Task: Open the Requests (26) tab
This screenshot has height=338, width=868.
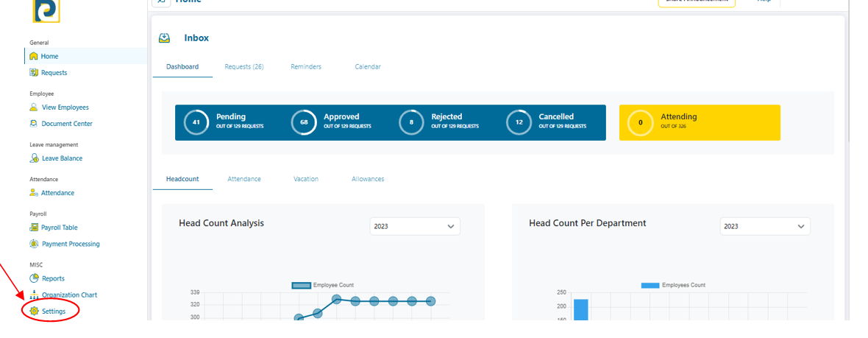Action: point(244,66)
